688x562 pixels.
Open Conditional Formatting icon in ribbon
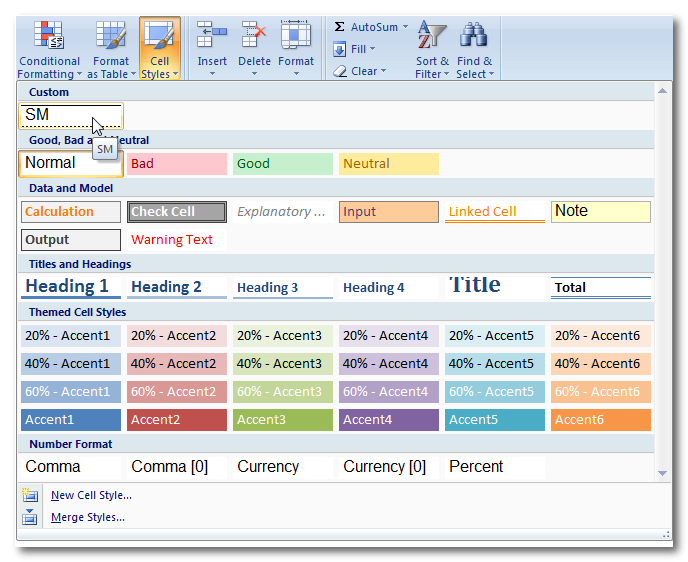[x=49, y=37]
